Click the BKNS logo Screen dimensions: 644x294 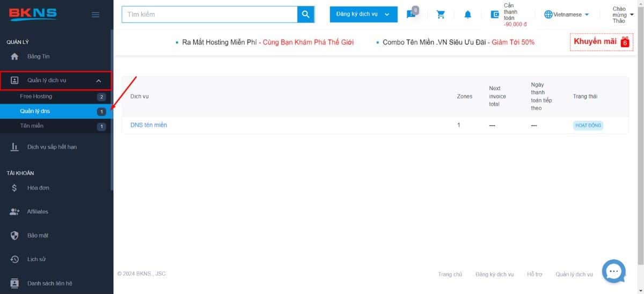(x=32, y=13)
